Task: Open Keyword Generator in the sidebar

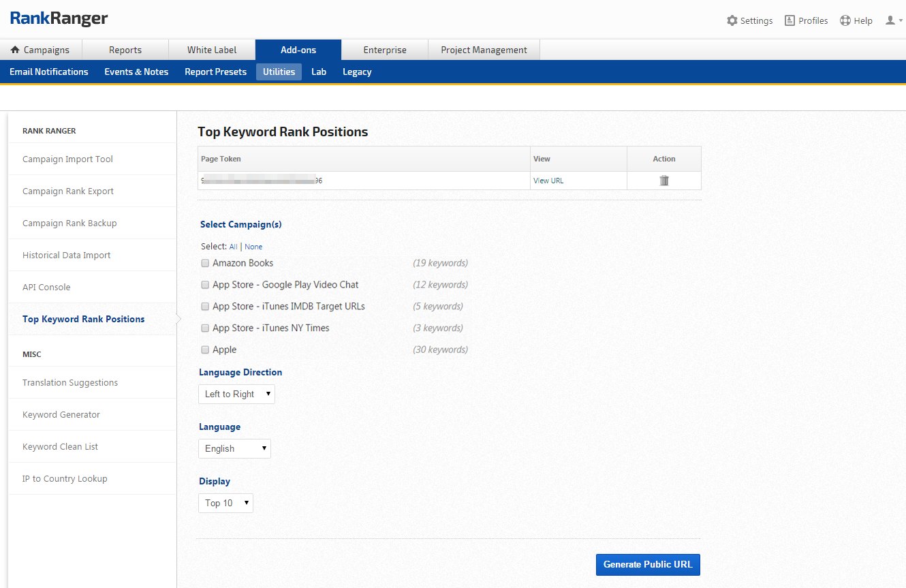Action: click(x=61, y=414)
